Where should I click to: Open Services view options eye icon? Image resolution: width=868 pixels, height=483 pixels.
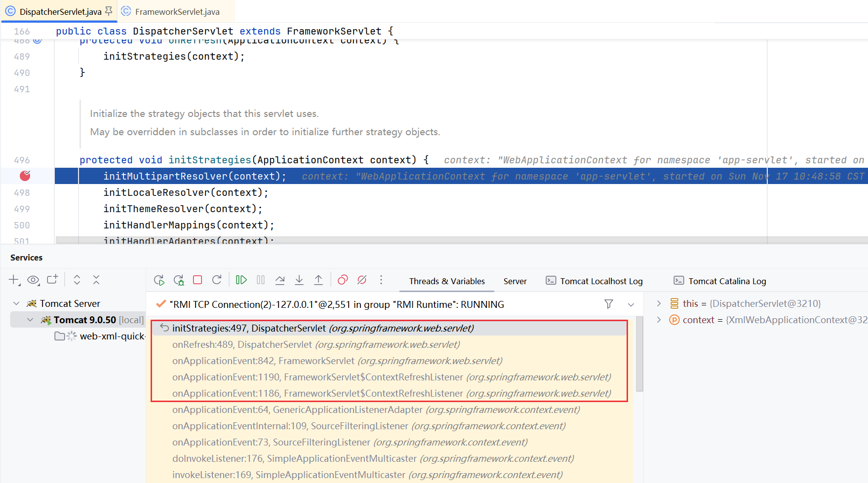click(x=33, y=280)
